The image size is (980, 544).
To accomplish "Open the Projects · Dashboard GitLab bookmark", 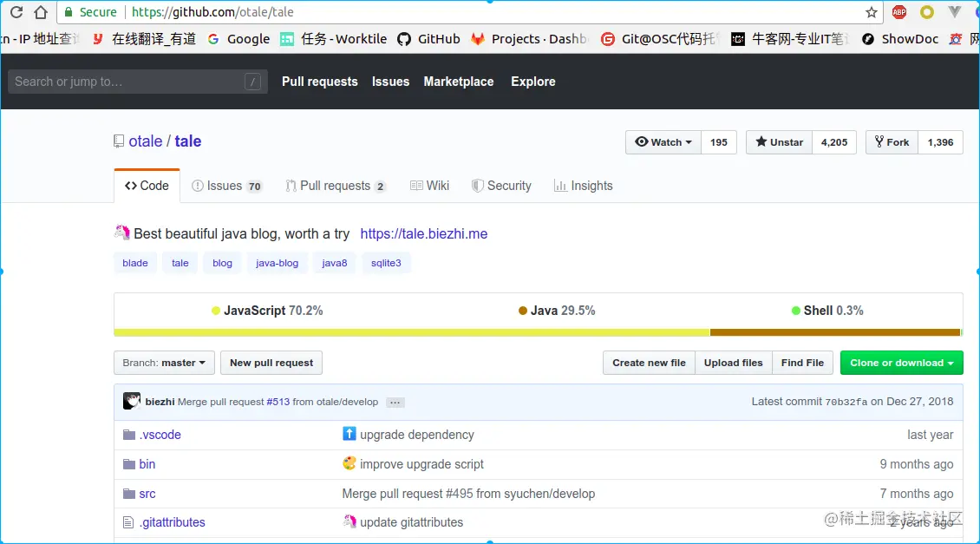I will tap(529, 39).
